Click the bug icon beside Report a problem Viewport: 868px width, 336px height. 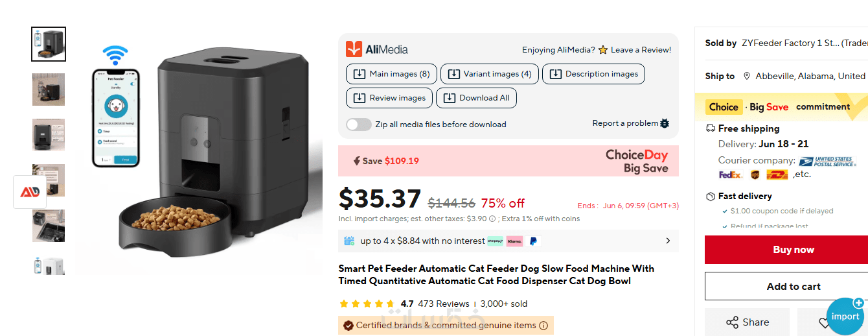click(665, 123)
